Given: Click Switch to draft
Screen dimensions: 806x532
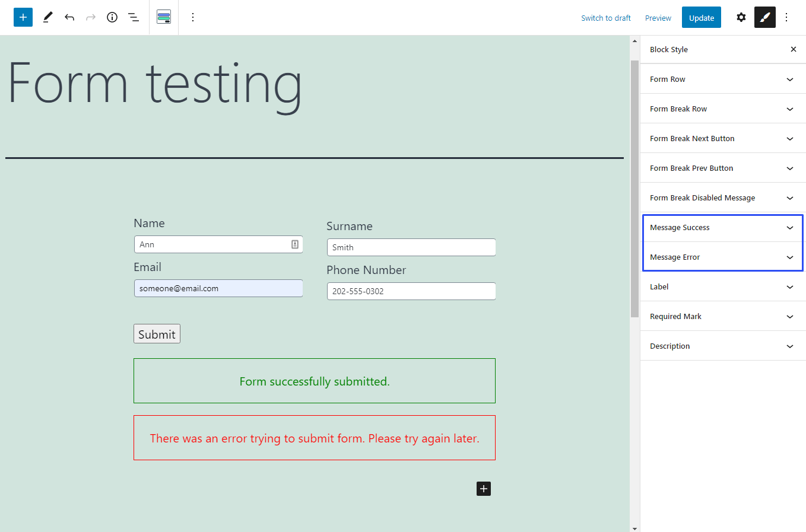Looking at the screenshot, I should point(605,18).
